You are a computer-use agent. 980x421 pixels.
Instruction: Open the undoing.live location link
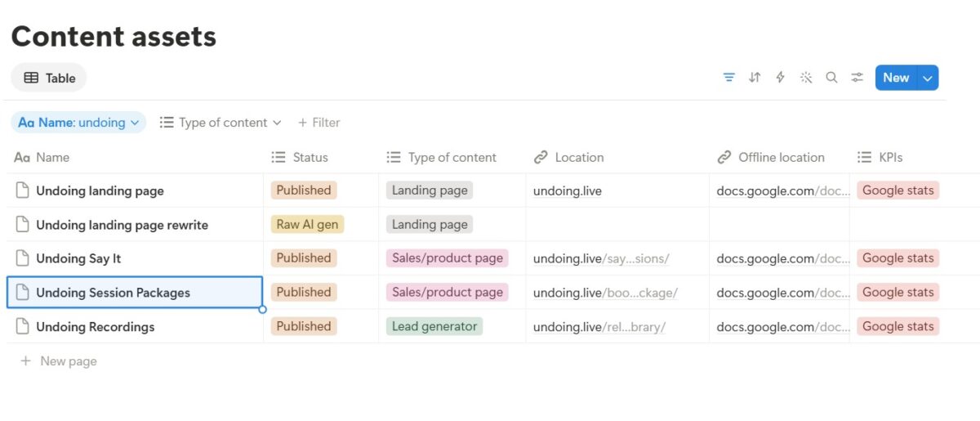pos(568,190)
